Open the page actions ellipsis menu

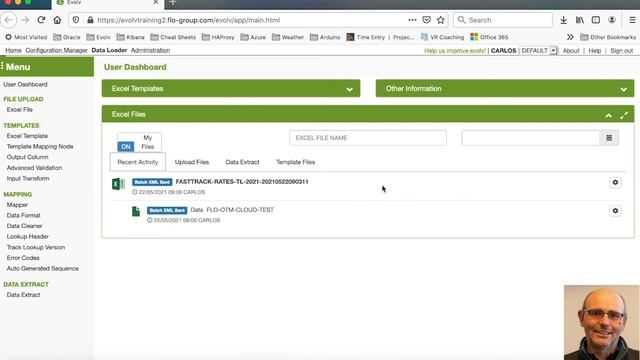tap(412, 20)
